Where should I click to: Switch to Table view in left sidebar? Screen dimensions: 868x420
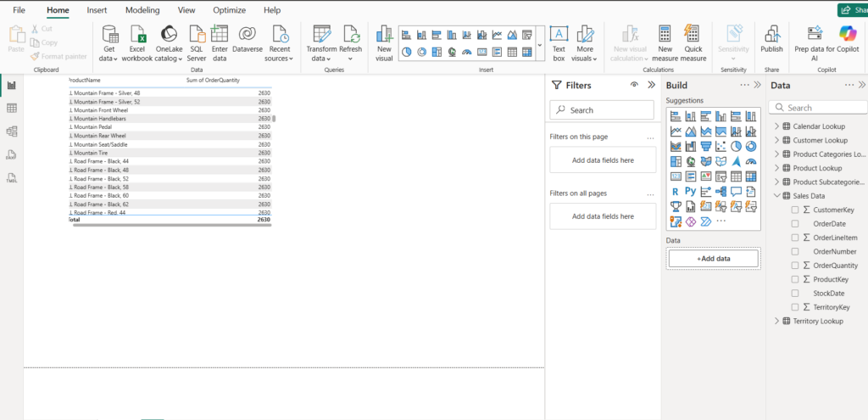12,109
